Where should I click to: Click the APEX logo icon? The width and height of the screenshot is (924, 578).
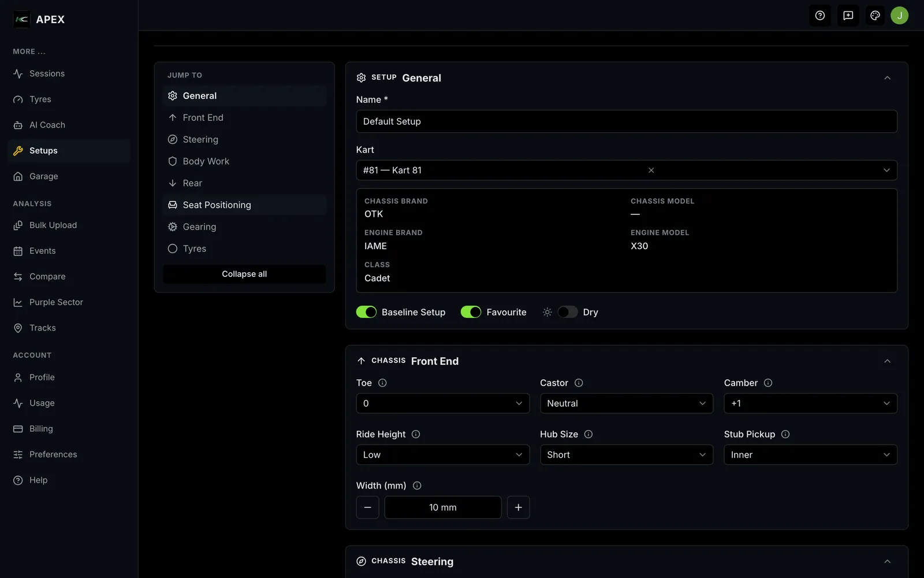(21, 19)
